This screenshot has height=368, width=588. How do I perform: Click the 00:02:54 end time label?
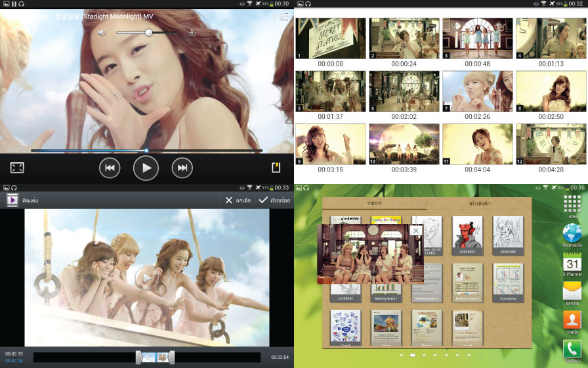pyautogui.click(x=280, y=357)
